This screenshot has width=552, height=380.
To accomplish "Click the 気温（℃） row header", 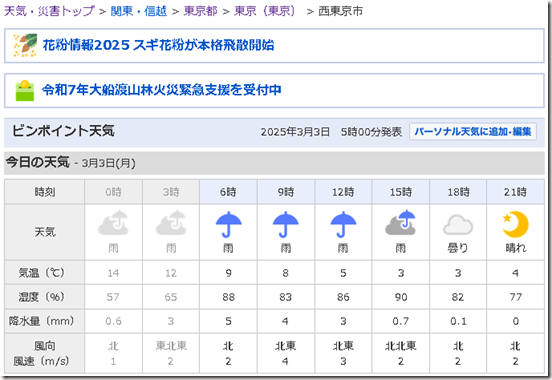I will click(x=45, y=273).
